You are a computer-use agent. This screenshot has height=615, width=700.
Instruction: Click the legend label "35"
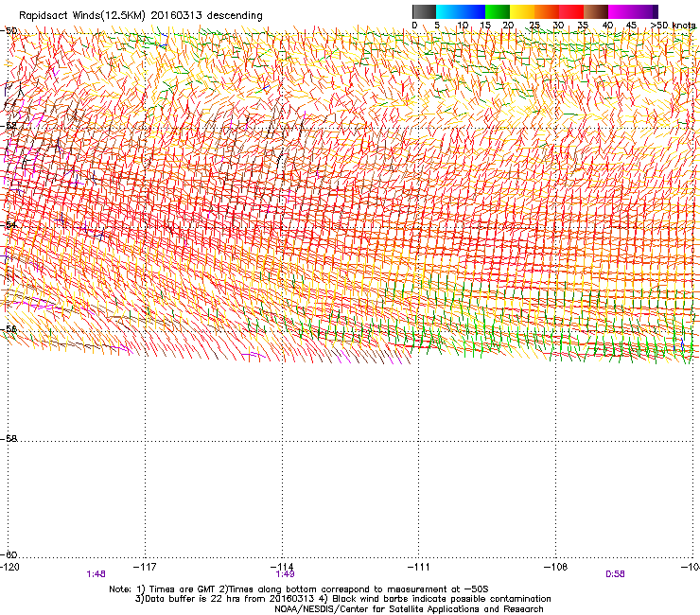(583, 26)
